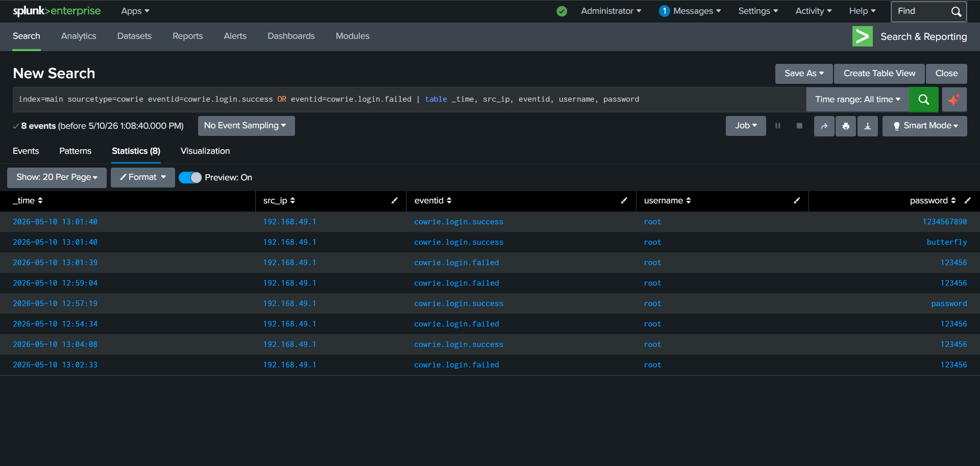Export results with download icon
Viewport: 980px width, 466px height.
tap(867, 126)
